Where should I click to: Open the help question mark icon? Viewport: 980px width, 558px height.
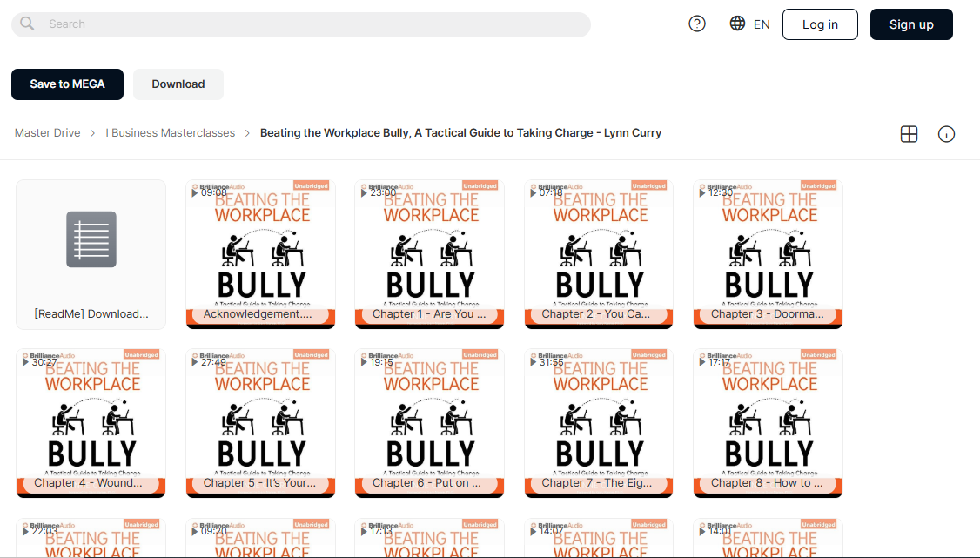[697, 24]
